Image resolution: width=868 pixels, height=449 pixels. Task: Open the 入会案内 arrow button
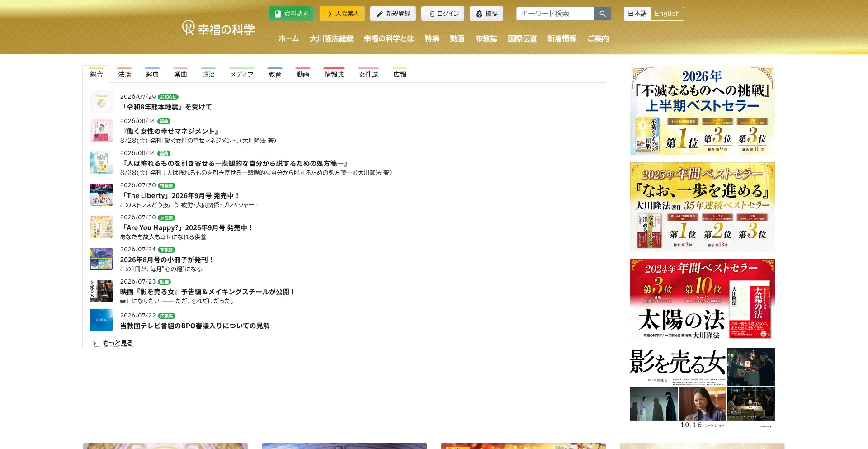(x=342, y=14)
